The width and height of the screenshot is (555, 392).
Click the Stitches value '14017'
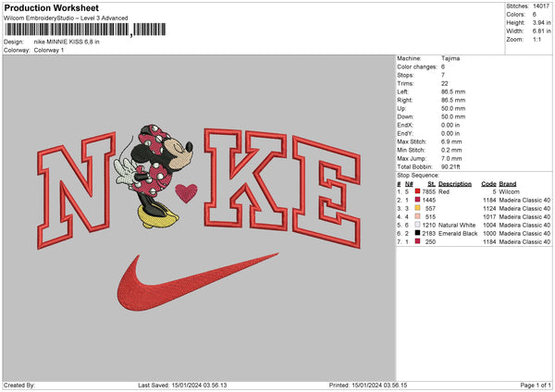click(x=541, y=6)
